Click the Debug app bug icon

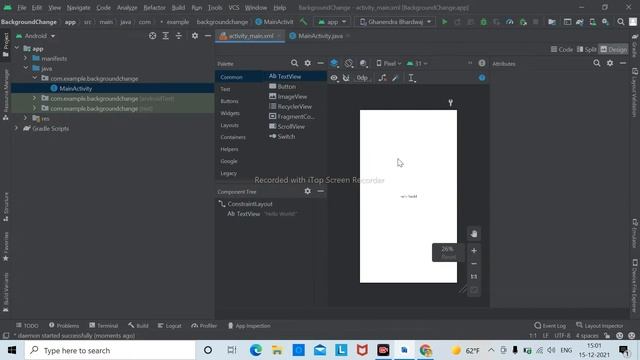coord(484,22)
